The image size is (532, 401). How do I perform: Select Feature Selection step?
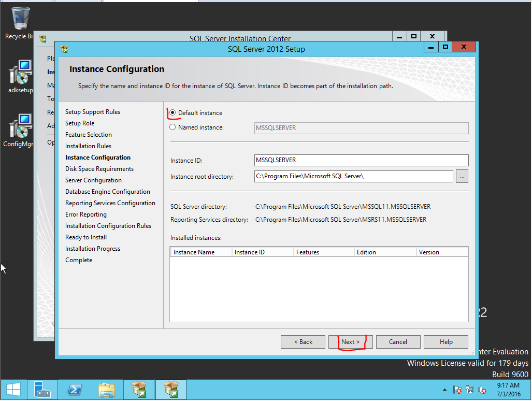click(88, 134)
